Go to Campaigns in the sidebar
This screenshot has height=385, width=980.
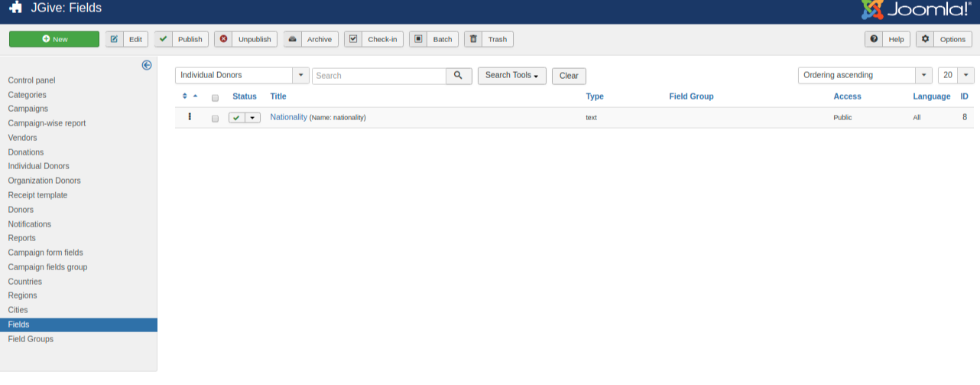click(x=28, y=109)
